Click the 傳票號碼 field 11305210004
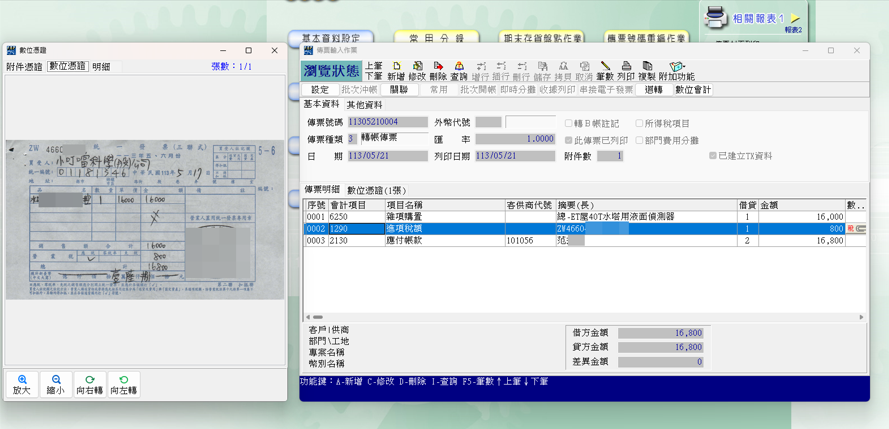Image resolution: width=889 pixels, height=429 pixels. 387,122
